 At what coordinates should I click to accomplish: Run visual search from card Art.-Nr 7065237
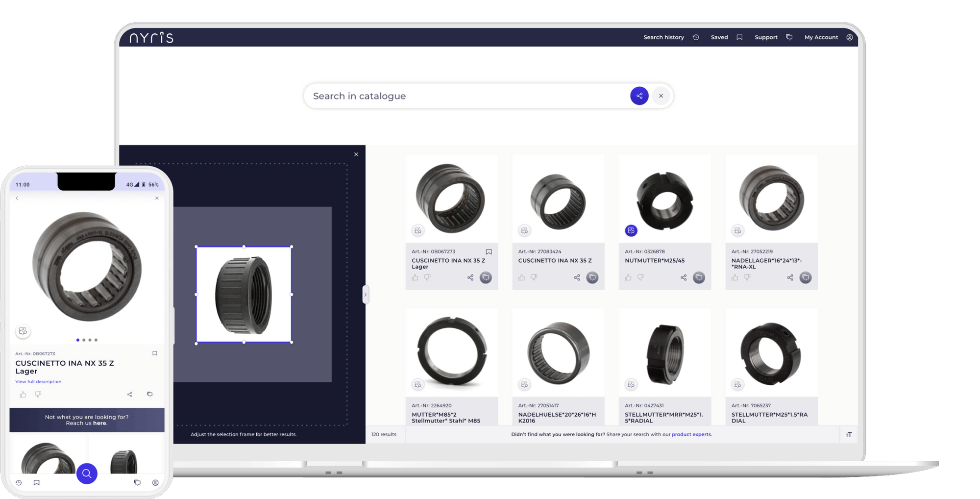coord(738,385)
